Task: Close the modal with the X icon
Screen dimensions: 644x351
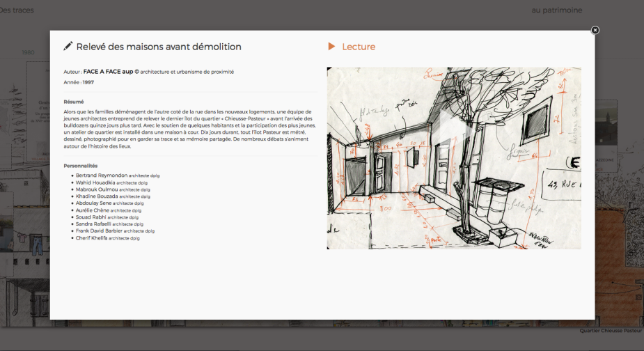Action: (595, 30)
